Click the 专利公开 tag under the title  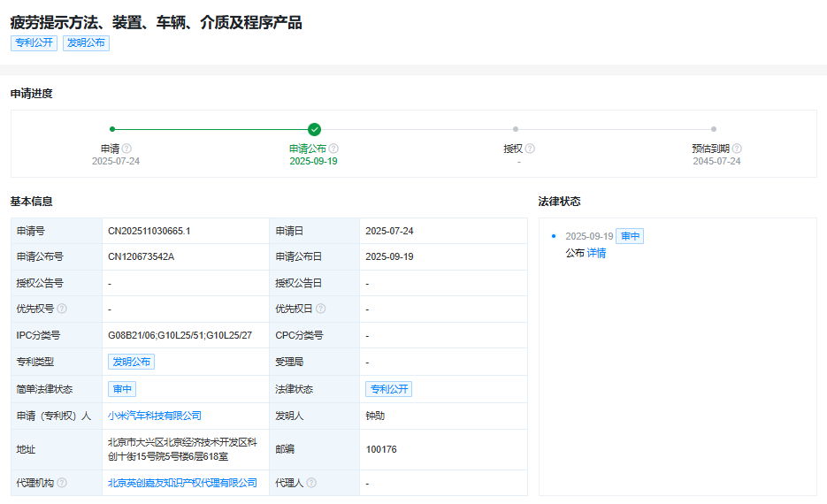(34, 42)
